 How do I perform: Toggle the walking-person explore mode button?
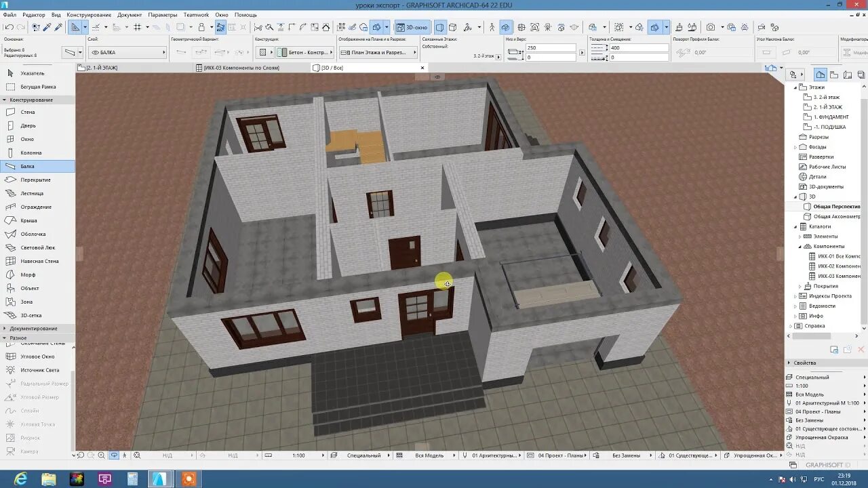[x=492, y=27]
